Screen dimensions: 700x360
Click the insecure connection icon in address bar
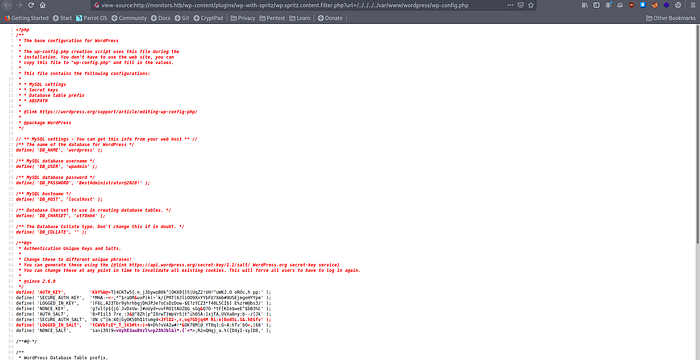pos(97,5)
